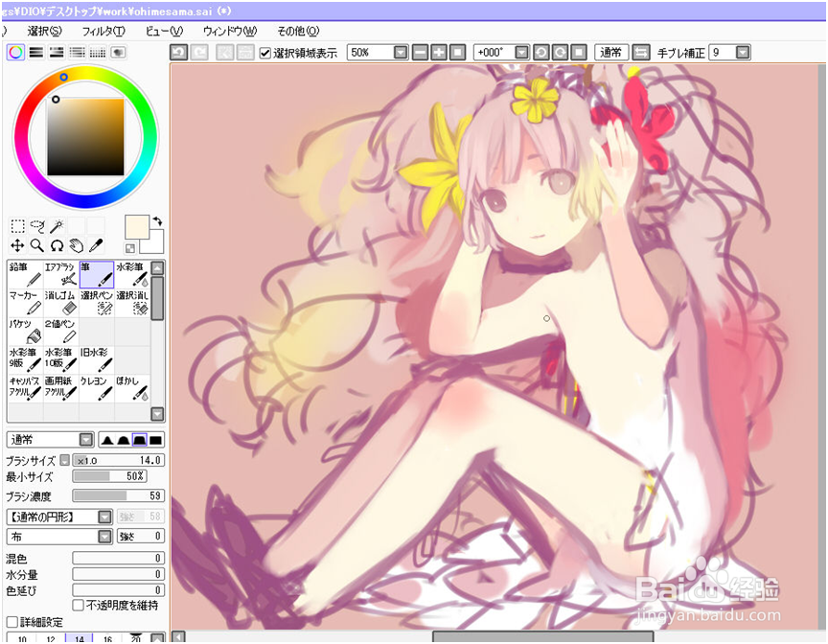Viewport: 828px width, 644px height.
Task: Toggle the color mixer panel
Action: click(x=77, y=52)
